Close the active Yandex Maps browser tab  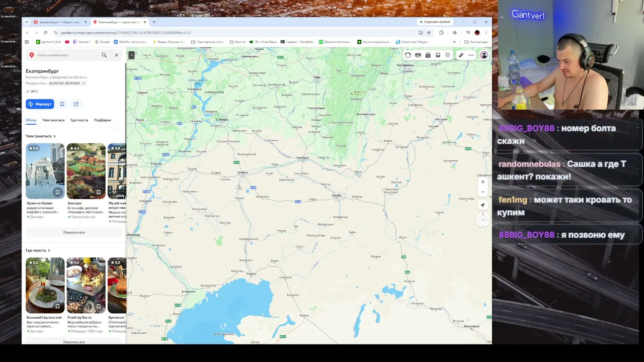click(145, 22)
